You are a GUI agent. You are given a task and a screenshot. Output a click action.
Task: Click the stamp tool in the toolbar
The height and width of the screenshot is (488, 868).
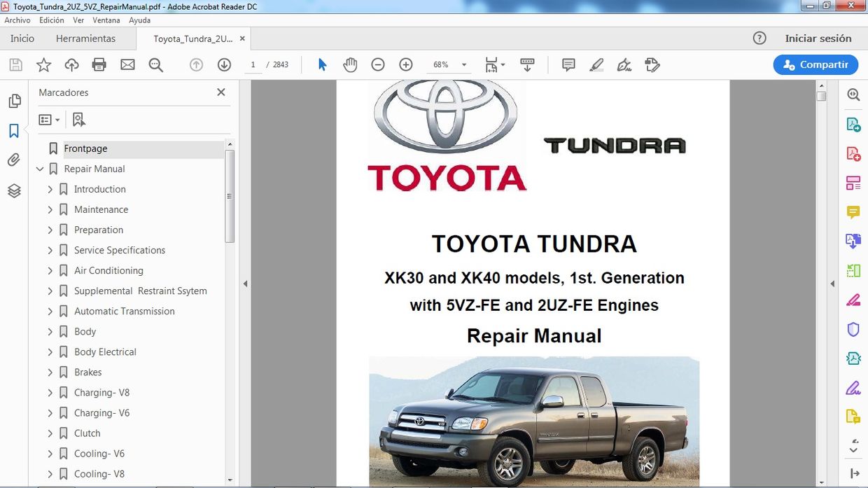pyautogui.click(x=652, y=65)
